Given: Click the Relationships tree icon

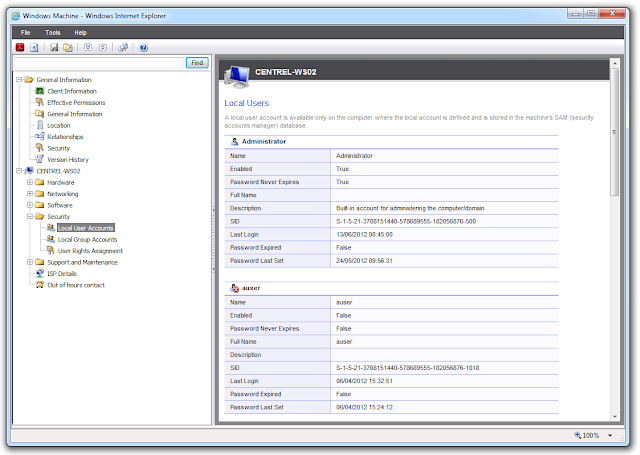Looking at the screenshot, I should coord(40,136).
